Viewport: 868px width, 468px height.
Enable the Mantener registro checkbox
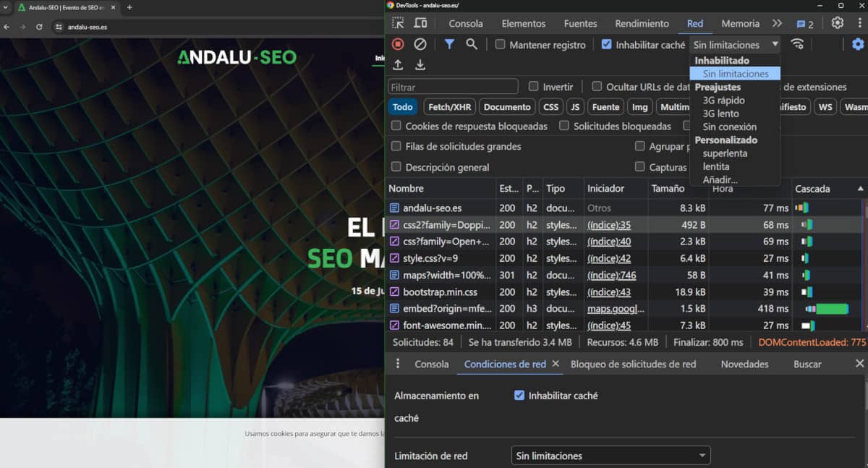coord(498,44)
